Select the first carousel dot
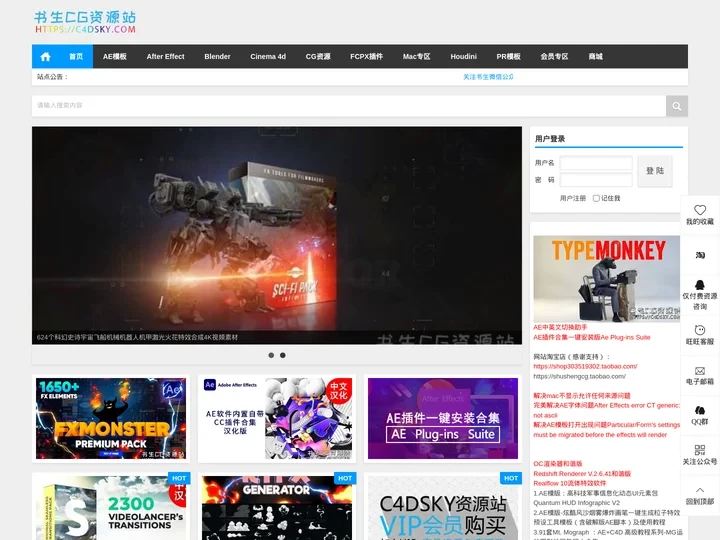 [x=271, y=355]
